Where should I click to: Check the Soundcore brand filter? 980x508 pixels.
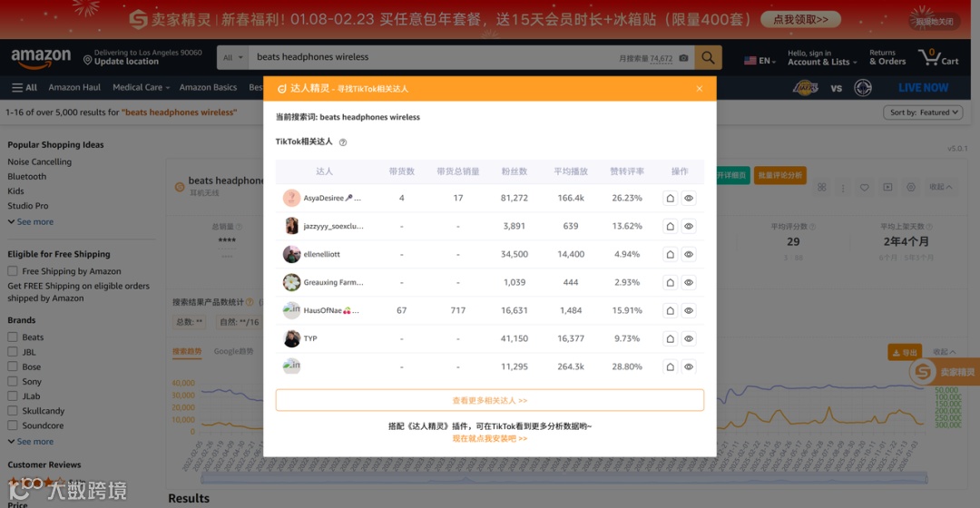13,425
